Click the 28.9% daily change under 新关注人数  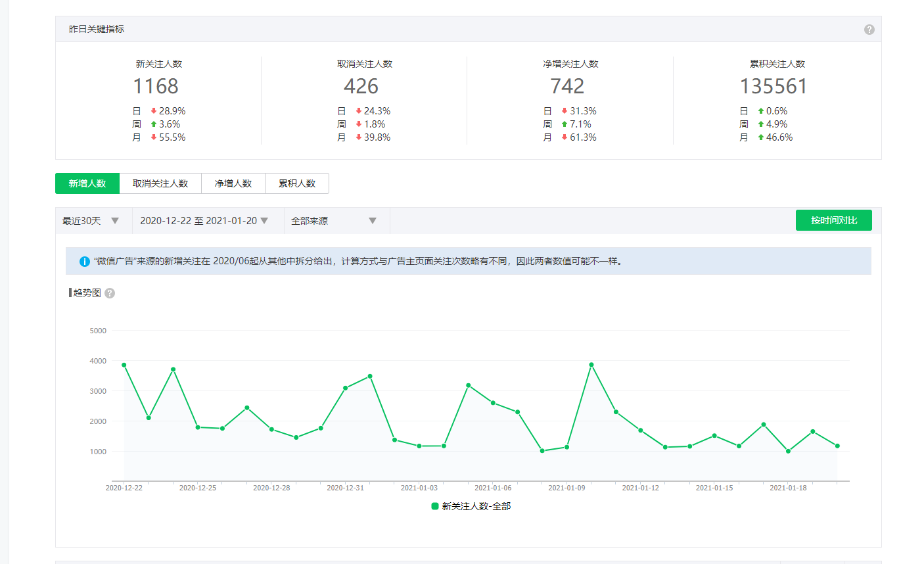tap(172, 111)
